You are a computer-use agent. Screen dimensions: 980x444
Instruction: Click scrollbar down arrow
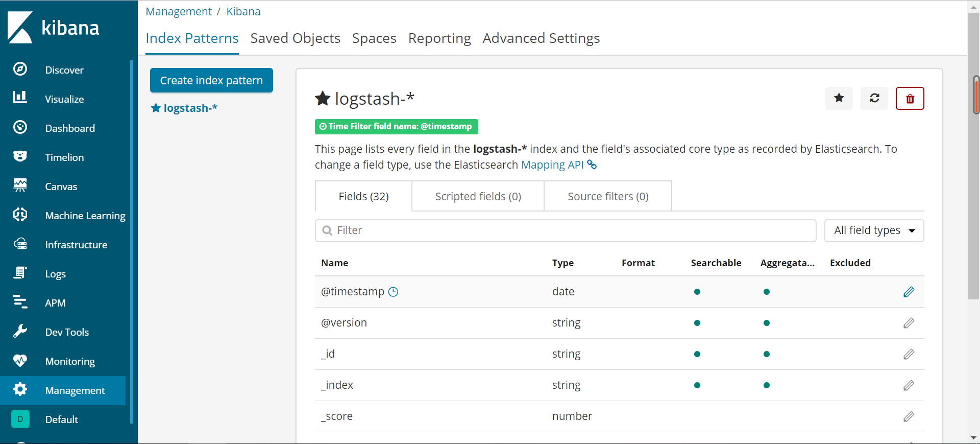(x=974, y=438)
